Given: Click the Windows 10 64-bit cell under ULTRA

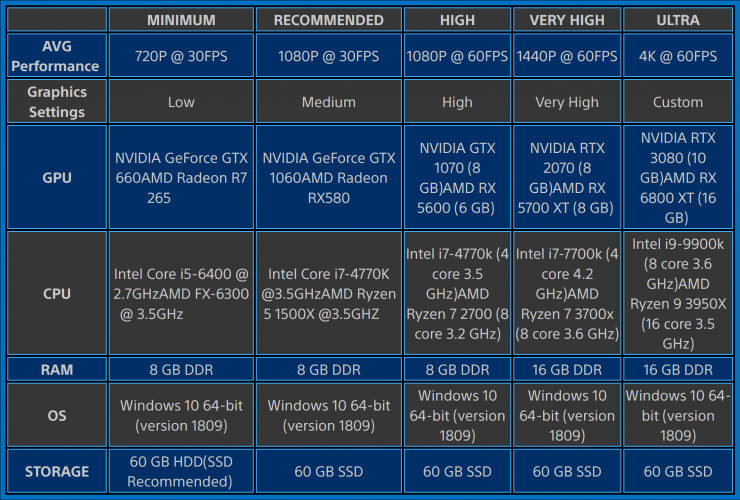Looking at the screenshot, I should click(x=678, y=415).
